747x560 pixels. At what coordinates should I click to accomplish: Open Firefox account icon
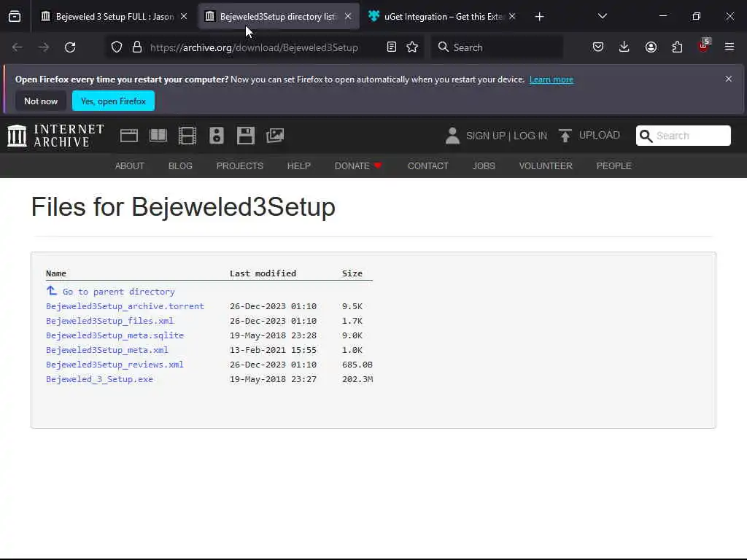coord(651,47)
